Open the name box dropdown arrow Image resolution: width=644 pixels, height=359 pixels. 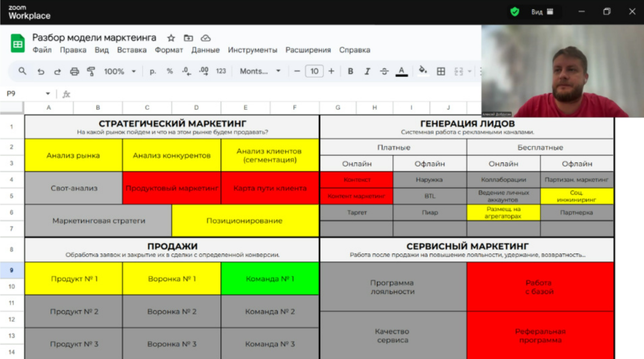[x=48, y=93]
